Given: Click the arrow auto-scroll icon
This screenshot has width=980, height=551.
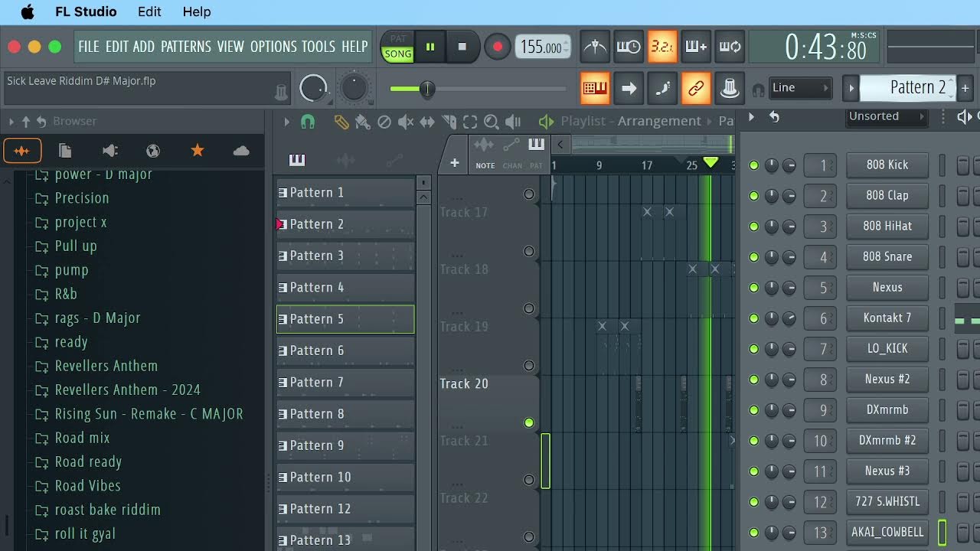Looking at the screenshot, I should point(629,88).
